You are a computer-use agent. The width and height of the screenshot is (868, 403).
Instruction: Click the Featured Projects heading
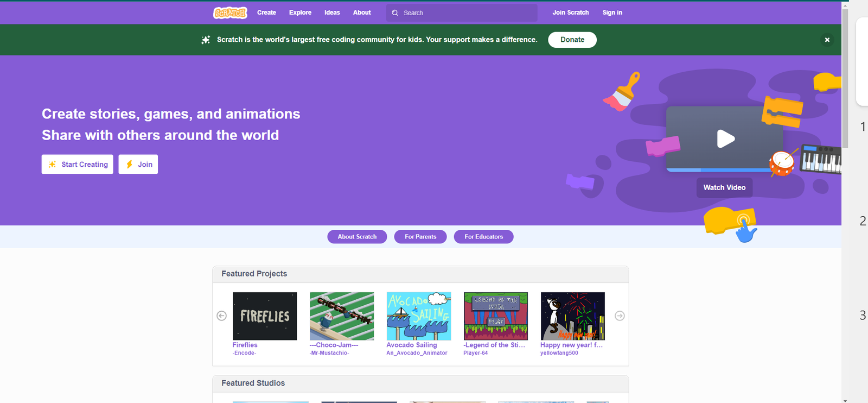[x=254, y=274]
